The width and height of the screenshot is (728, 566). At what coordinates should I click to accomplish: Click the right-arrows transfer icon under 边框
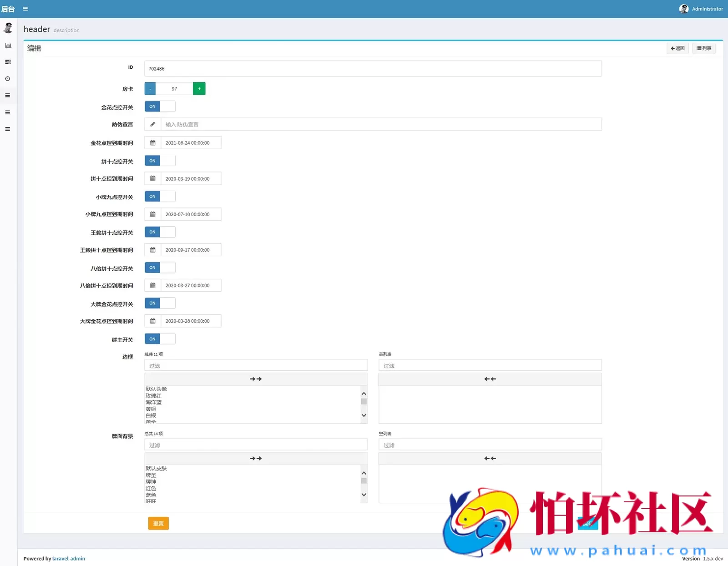pyautogui.click(x=256, y=379)
